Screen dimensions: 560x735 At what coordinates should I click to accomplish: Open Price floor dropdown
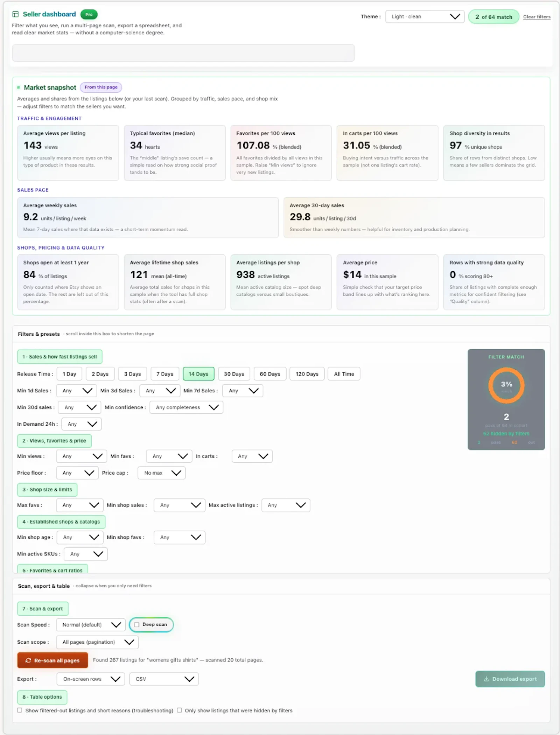(77, 473)
